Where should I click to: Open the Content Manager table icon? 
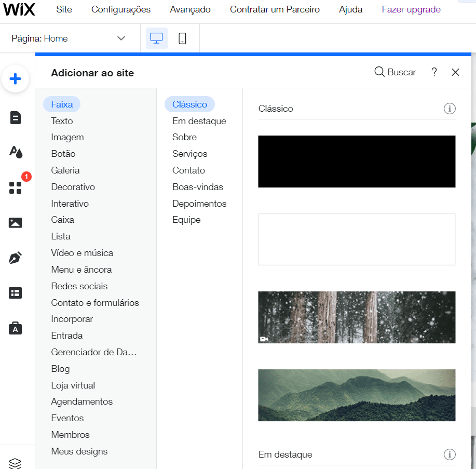click(15, 293)
